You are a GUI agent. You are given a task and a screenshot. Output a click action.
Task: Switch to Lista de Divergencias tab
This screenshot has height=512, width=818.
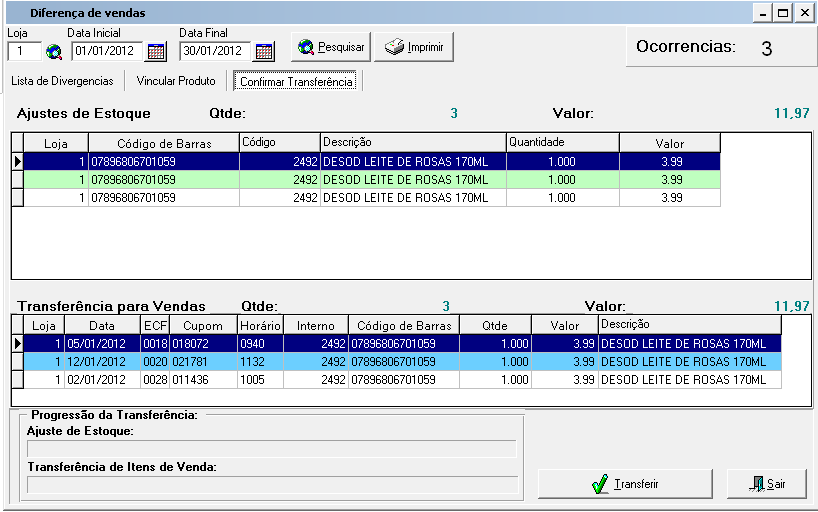(62, 81)
